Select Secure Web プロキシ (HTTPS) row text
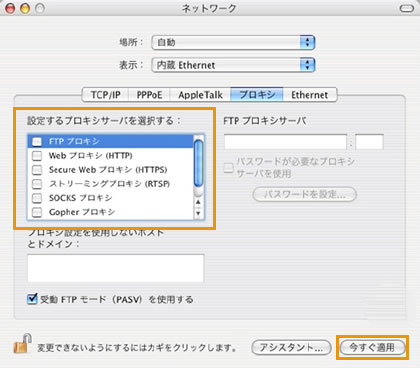Screen dimensions: 420x368 tap(108, 170)
